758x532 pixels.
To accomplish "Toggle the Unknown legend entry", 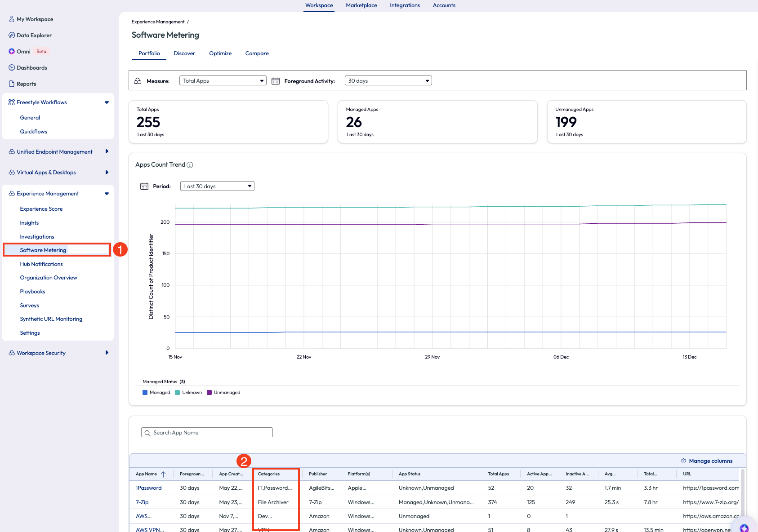I will pyautogui.click(x=178, y=393).
